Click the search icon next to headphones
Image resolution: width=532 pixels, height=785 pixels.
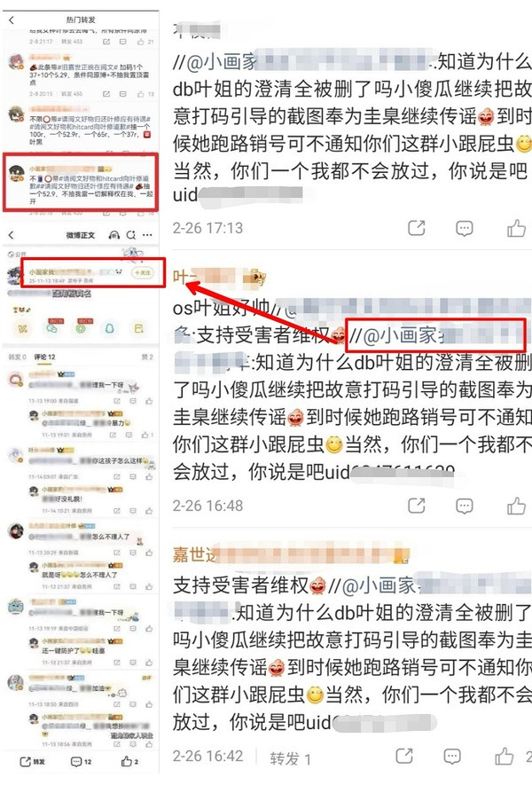(131, 235)
